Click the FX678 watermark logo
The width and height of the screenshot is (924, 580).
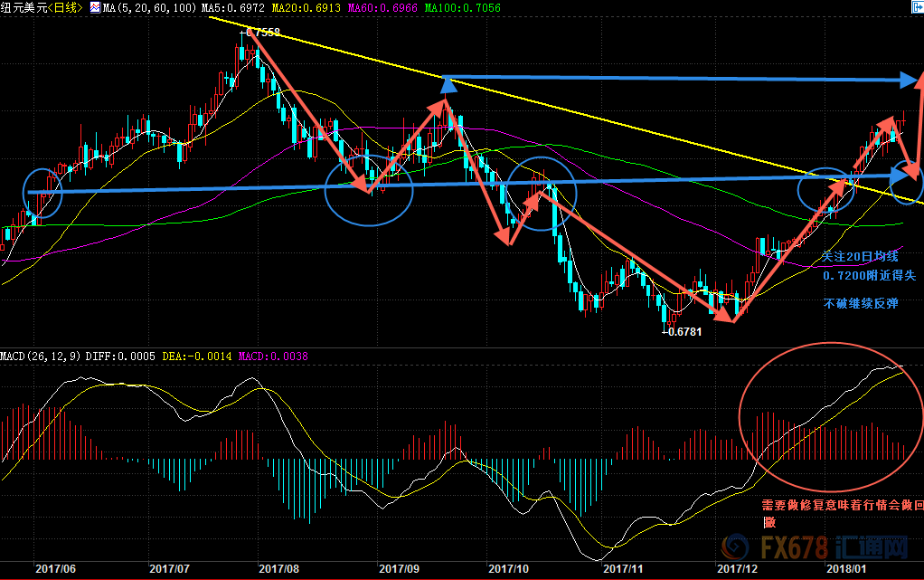(x=814, y=547)
